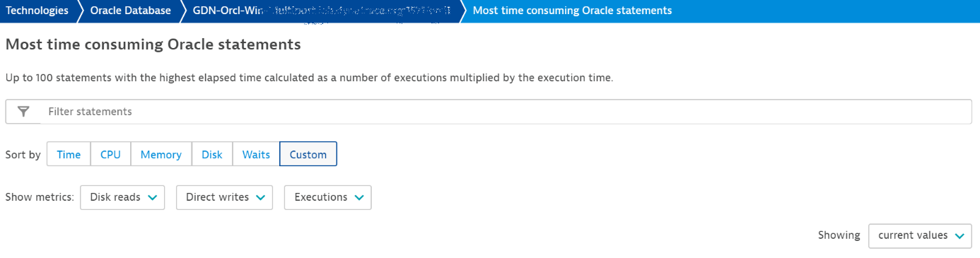Image resolution: width=980 pixels, height=258 pixels.
Task: Expand the Showing current values dropdown
Action: pyautogui.click(x=920, y=236)
